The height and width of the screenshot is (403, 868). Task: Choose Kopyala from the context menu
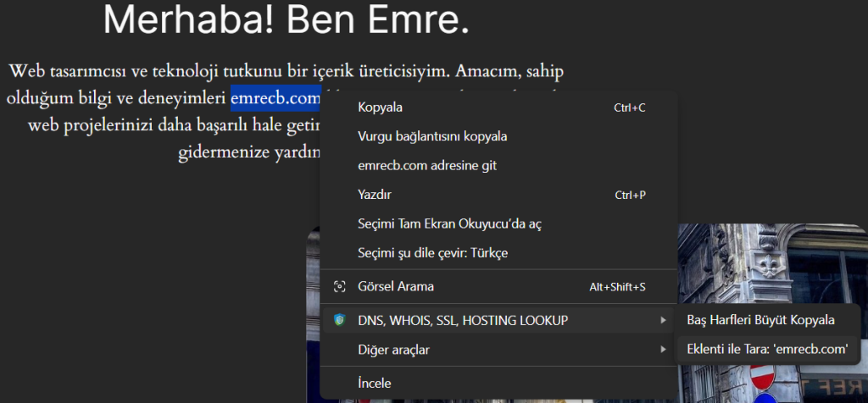click(x=380, y=108)
